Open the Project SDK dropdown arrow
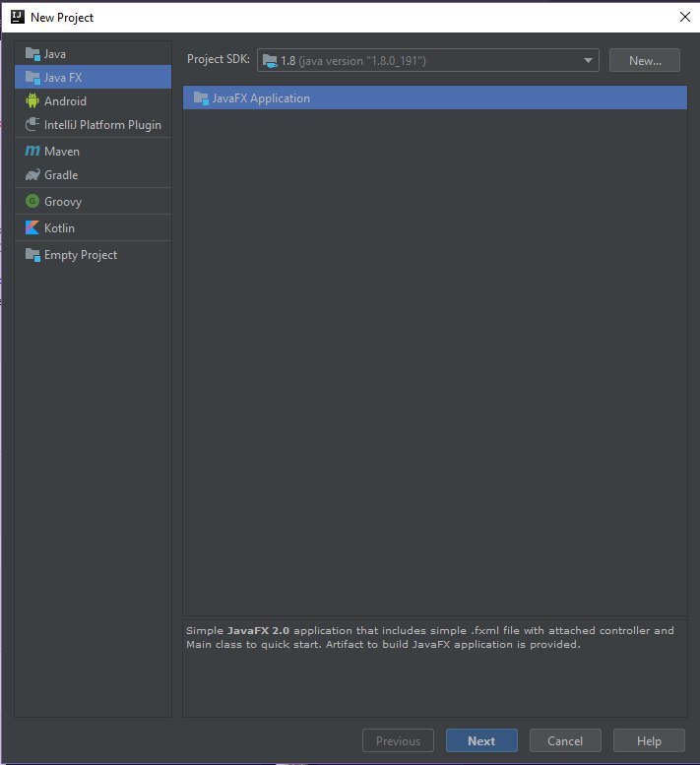The height and width of the screenshot is (765, 700). [x=588, y=60]
